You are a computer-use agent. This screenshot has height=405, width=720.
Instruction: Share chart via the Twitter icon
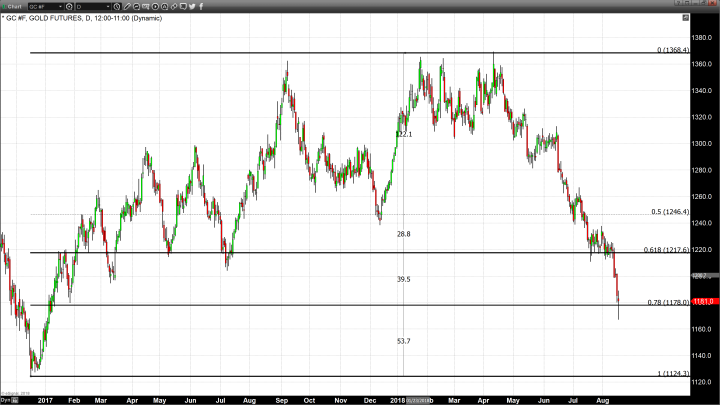(x=192, y=6)
